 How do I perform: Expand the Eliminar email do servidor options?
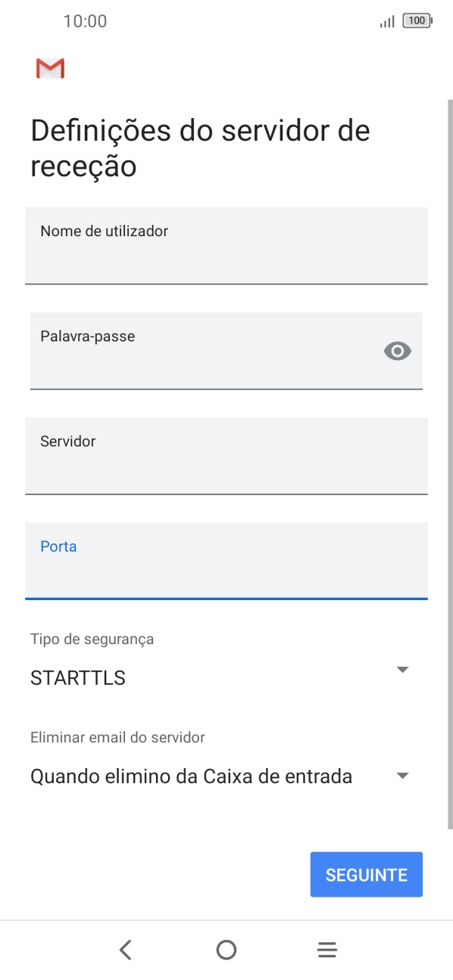point(402,775)
